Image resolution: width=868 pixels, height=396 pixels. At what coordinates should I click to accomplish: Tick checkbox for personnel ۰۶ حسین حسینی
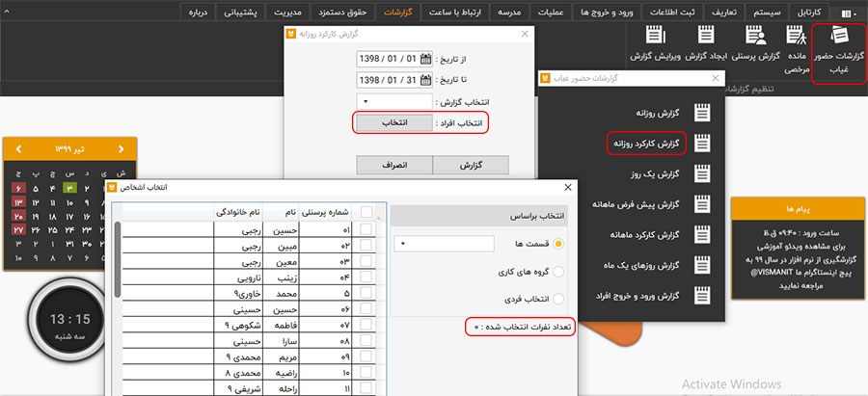366,309
